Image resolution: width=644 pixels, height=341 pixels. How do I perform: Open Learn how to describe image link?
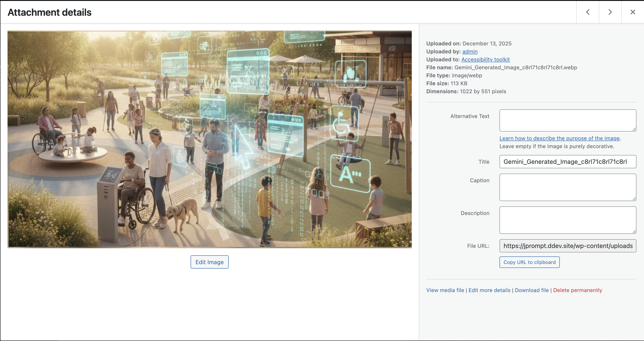point(560,138)
